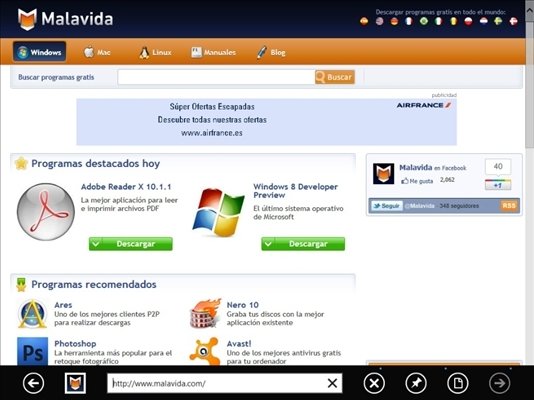
Task: Open the Malavida en Facebook link
Action: coord(433,167)
